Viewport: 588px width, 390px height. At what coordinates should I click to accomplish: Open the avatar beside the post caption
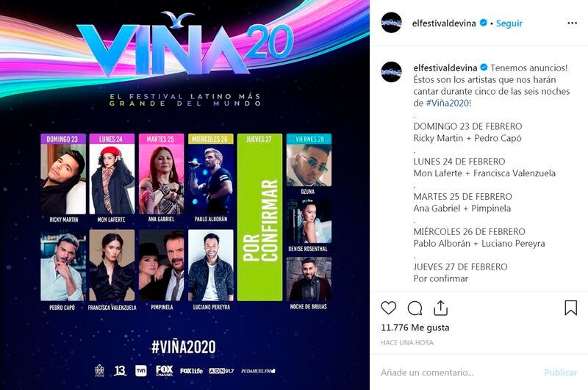click(x=391, y=71)
